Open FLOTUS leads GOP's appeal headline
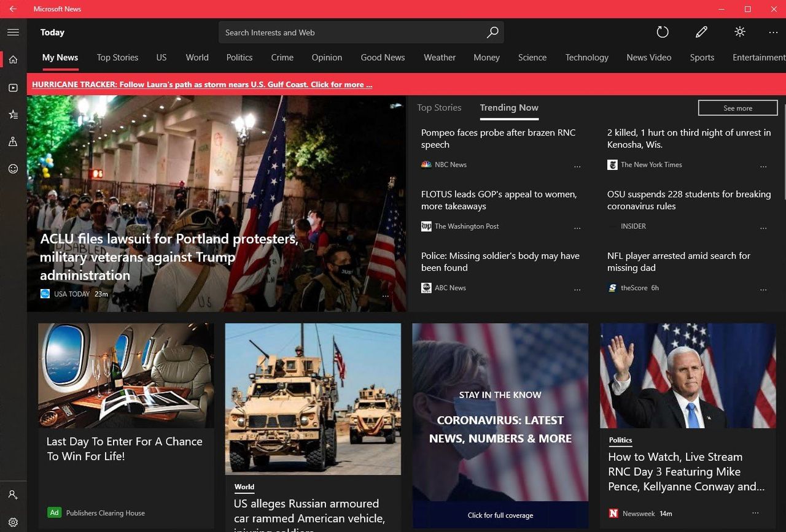Screen dimensions: 786x532 499,200
